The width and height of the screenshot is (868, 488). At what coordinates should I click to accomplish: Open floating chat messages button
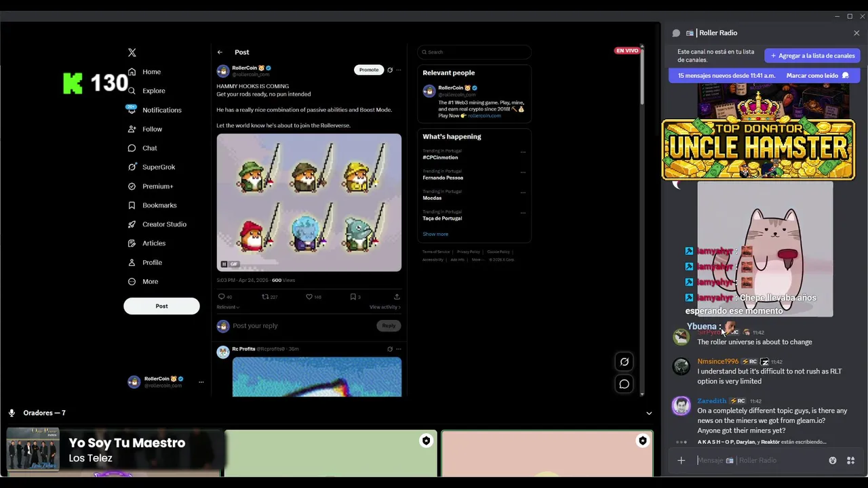pyautogui.click(x=625, y=384)
